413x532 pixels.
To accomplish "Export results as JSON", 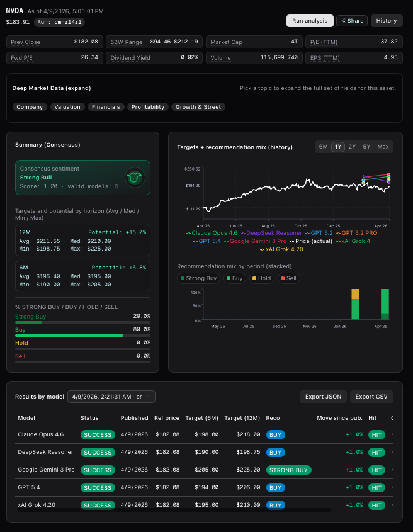I will tap(323, 397).
